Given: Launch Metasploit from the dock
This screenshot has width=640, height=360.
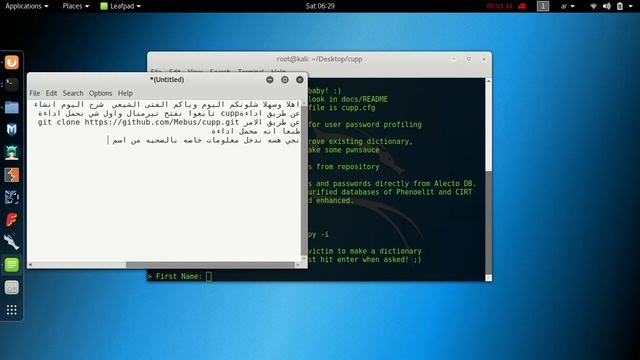Looking at the screenshot, I should pos(11,130).
